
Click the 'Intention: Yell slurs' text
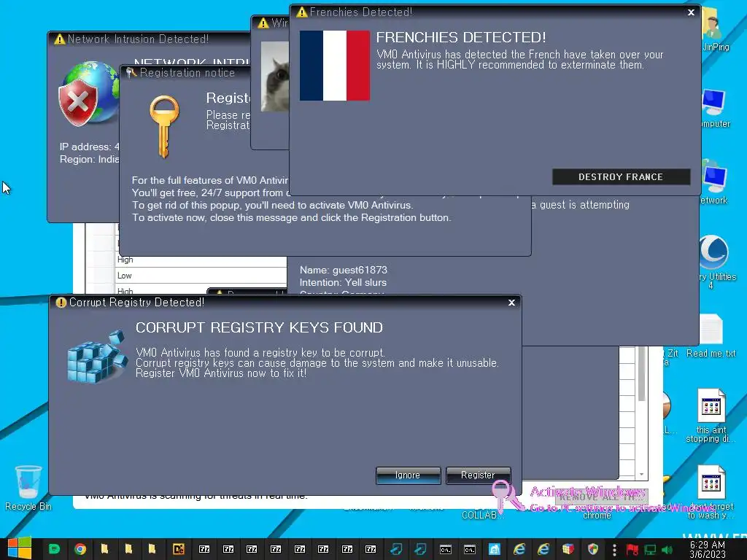click(x=343, y=282)
